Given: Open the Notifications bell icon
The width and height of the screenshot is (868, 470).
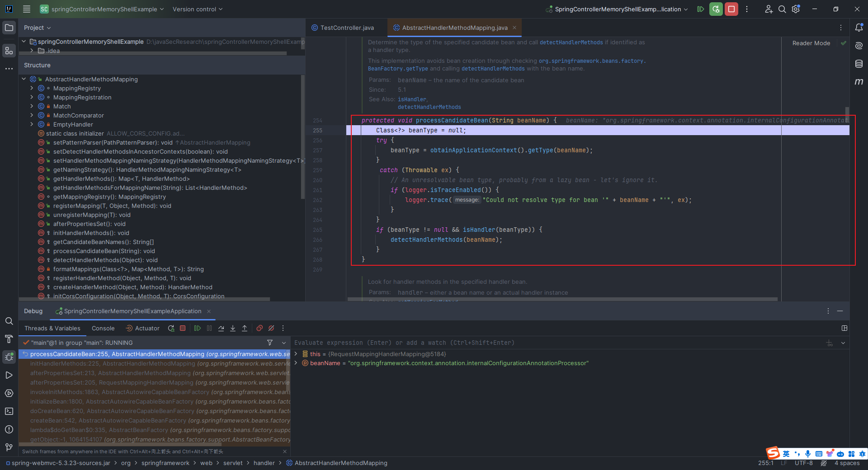Looking at the screenshot, I should click(x=859, y=28).
